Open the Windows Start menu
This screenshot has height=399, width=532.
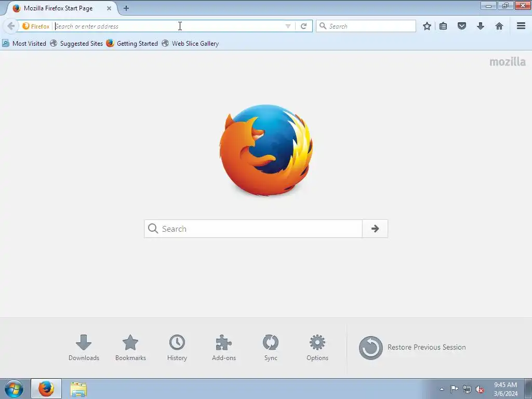pos(14,389)
